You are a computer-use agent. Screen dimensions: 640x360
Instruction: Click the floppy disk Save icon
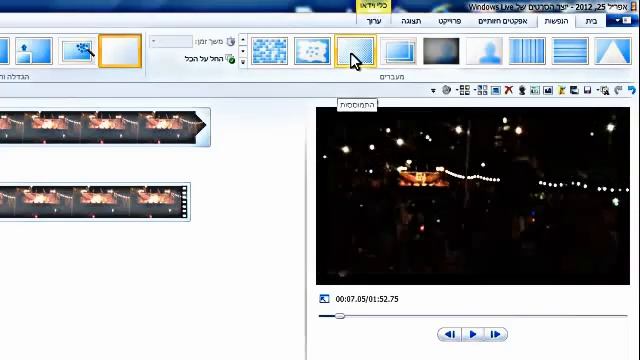tap(587, 90)
